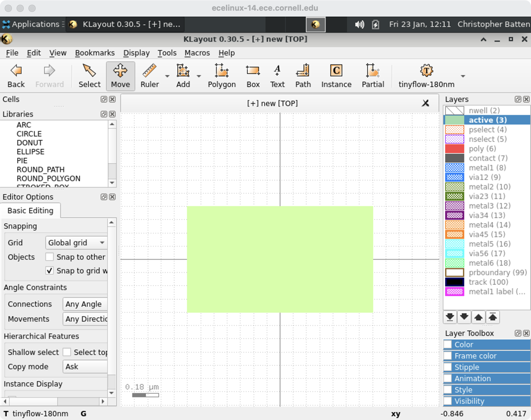Activate the Partial edit tool
The height and width of the screenshot is (420, 531).
pos(373,76)
